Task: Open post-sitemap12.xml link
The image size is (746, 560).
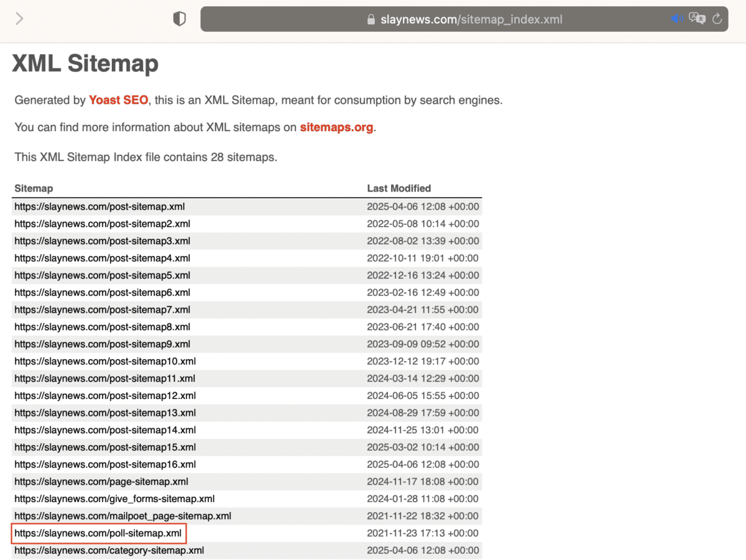Action: 105,396
